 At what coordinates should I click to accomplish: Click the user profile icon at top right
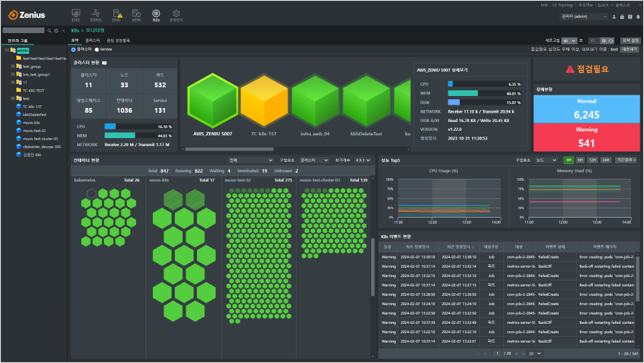coord(614,17)
